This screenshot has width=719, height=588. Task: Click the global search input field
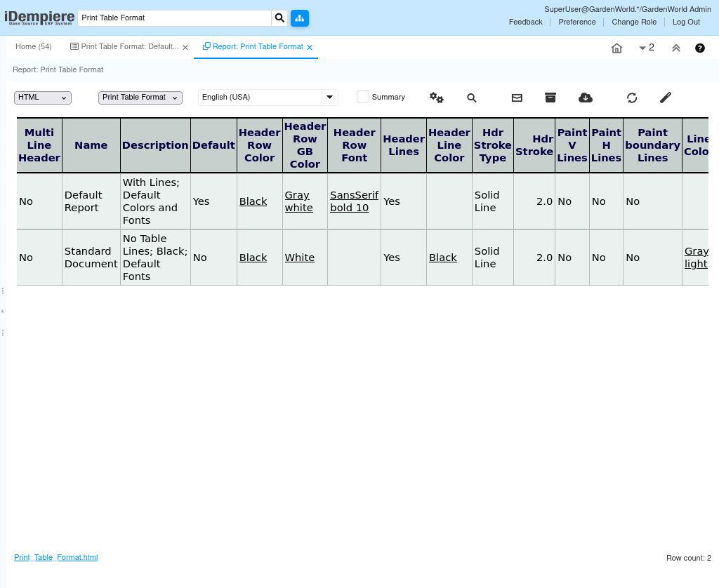[175, 18]
